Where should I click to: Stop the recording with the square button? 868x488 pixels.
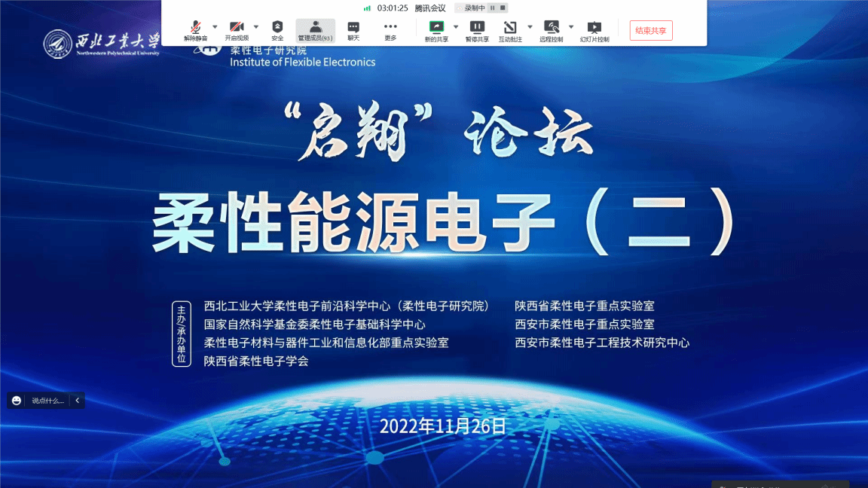(503, 8)
